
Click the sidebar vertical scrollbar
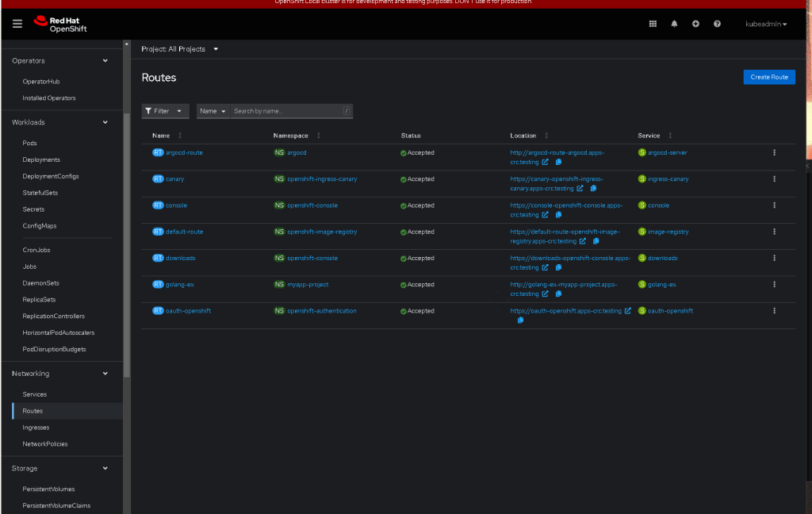point(127,244)
